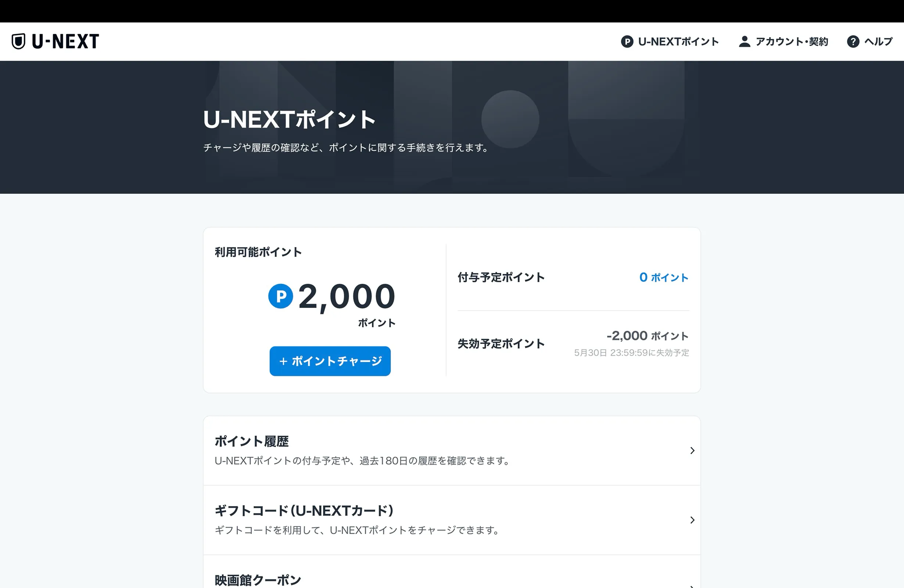This screenshot has height=588, width=904.
Task: Click the 利用可能ポイント label
Action: pyautogui.click(x=258, y=252)
